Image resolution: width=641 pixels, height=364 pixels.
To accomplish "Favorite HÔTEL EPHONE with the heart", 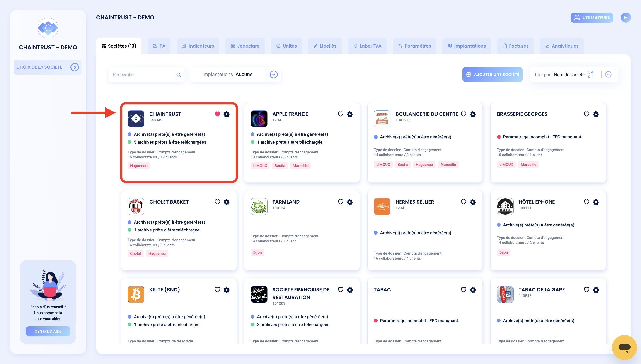I will [586, 202].
